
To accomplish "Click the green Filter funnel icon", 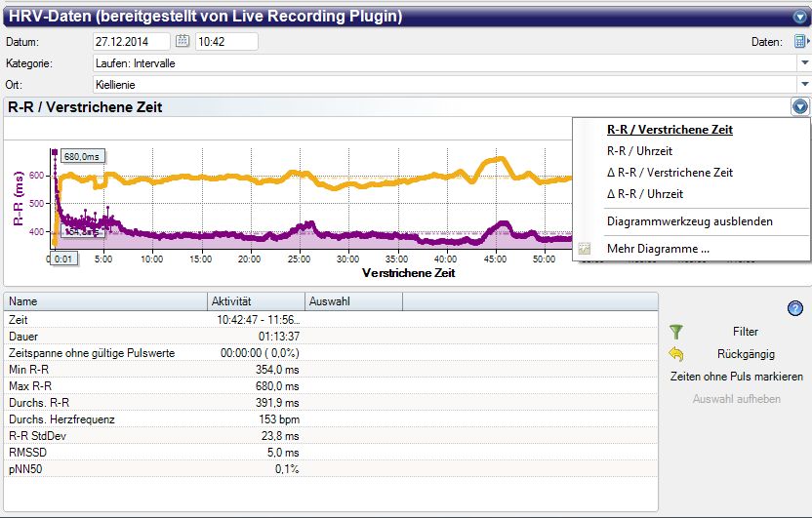I will [676, 332].
